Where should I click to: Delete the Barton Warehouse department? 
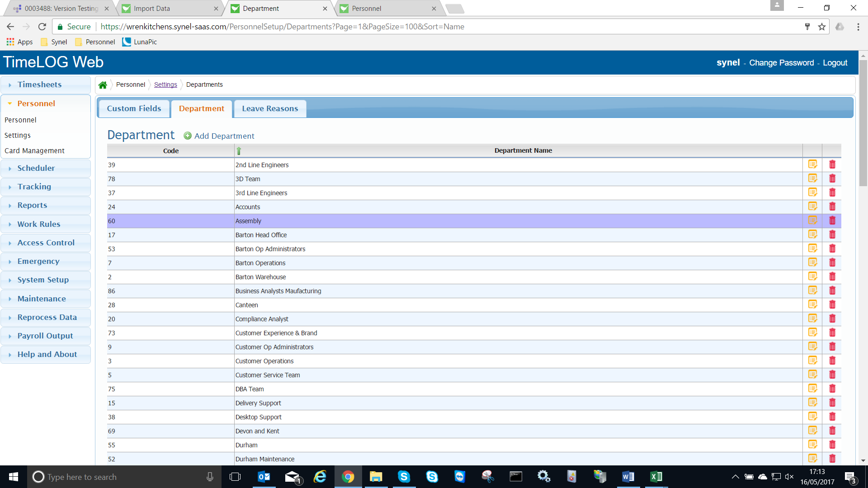(x=832, y=277)
